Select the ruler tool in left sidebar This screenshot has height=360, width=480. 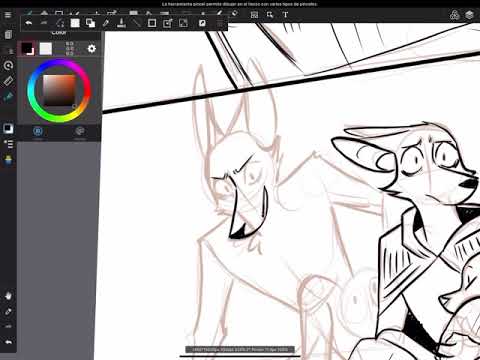8,81
